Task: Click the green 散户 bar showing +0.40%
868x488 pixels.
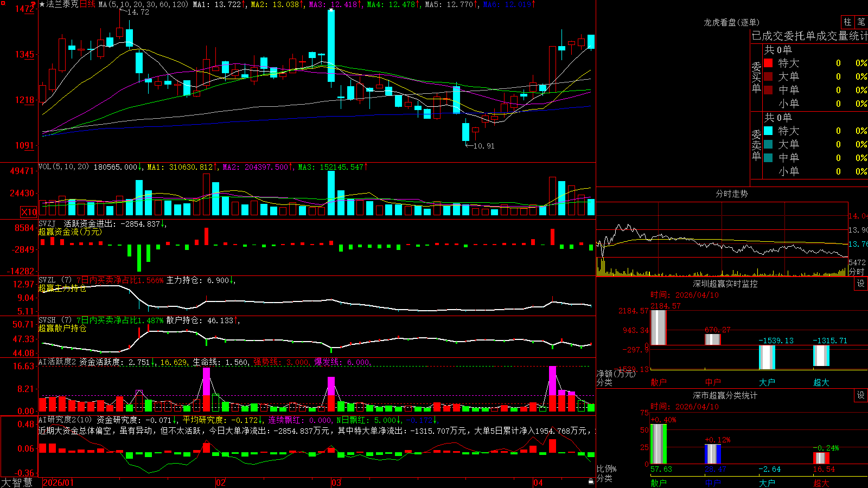Action: 659,444
